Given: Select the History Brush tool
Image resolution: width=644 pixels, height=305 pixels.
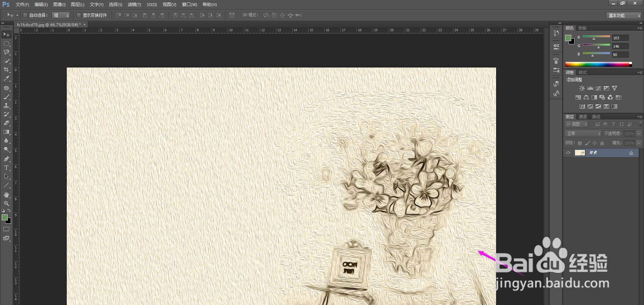Looking at the screenshot, I should coord(6,114).
